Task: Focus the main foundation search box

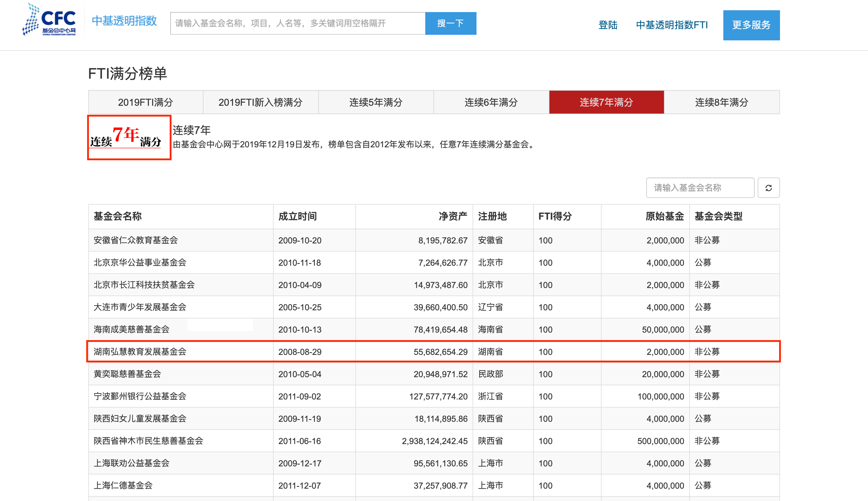Action: click(298, 23)
